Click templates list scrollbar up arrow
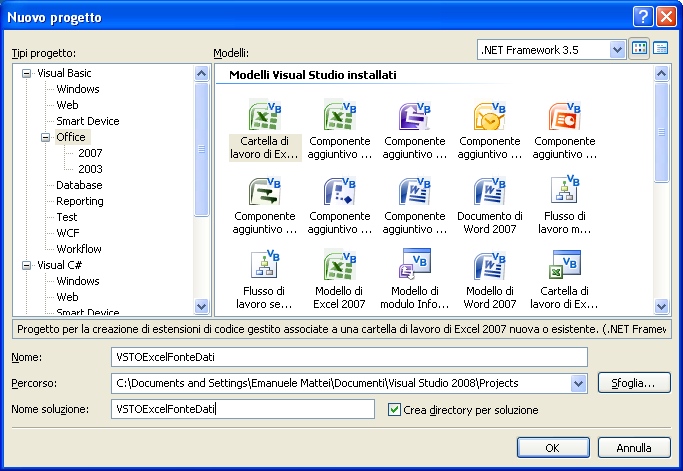This screenshot has width=683, height=471. point(661,73)
